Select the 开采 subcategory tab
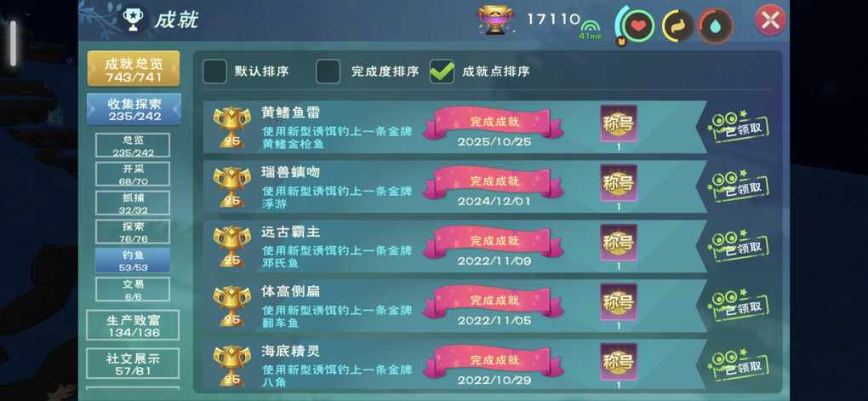Viewport: 868px width, 401px height. click(133, 174)
